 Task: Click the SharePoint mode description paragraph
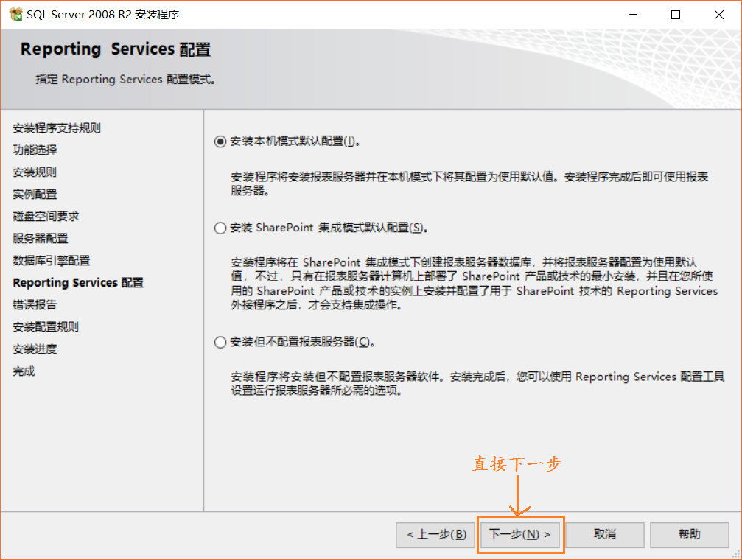tap(475, 284)
